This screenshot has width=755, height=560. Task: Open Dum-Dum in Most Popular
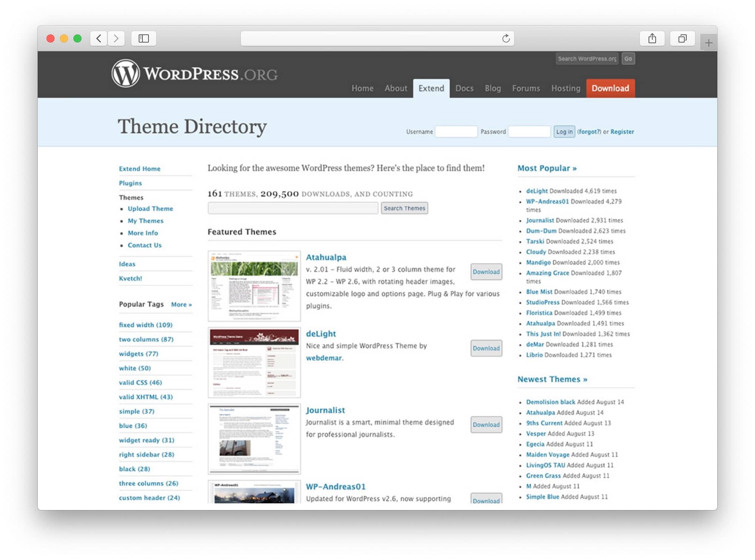541,231
